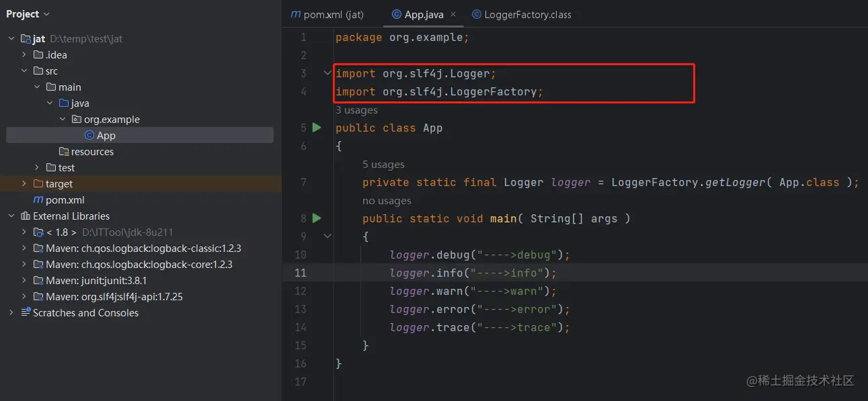Click the External Libraries icon
The height and width of the screenshot is (401, 868).
tap(26, 216)
